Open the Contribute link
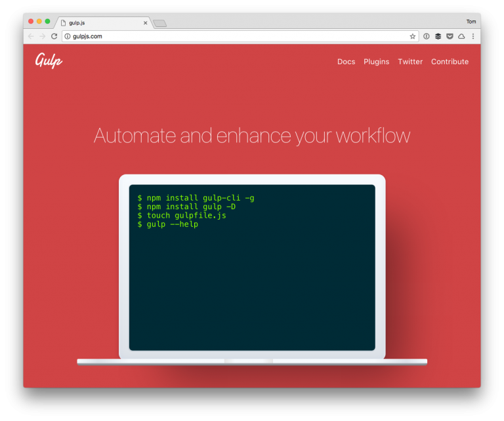Screen dimensions: 504x421 pyautogui.click(x=450, y=62)
